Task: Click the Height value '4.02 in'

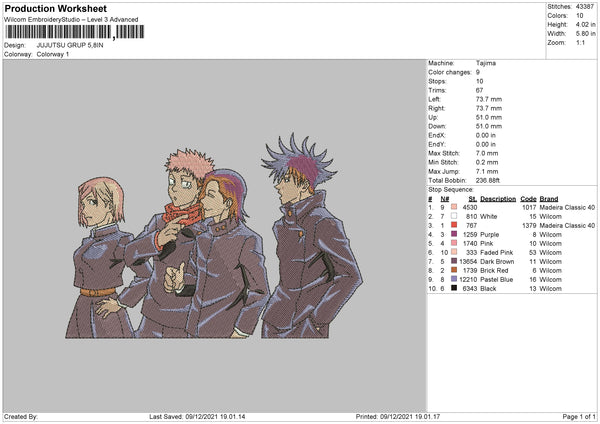Action: point(586,24)
